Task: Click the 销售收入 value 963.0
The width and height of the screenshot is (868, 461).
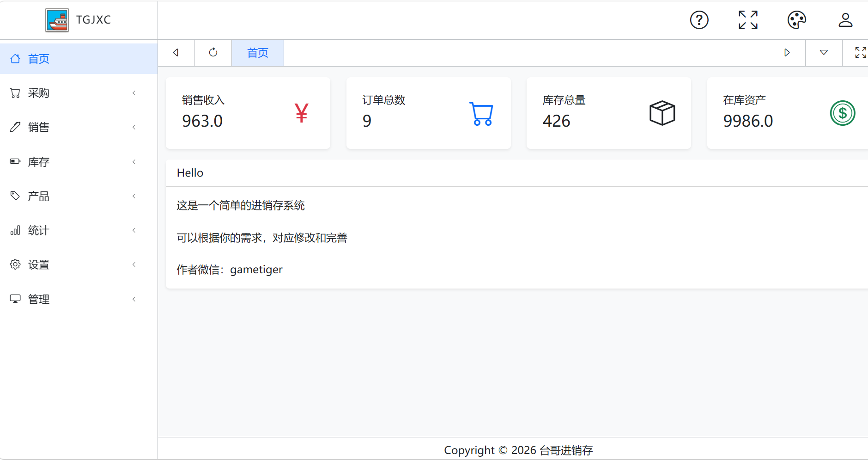Action: (x=202, y=121)
